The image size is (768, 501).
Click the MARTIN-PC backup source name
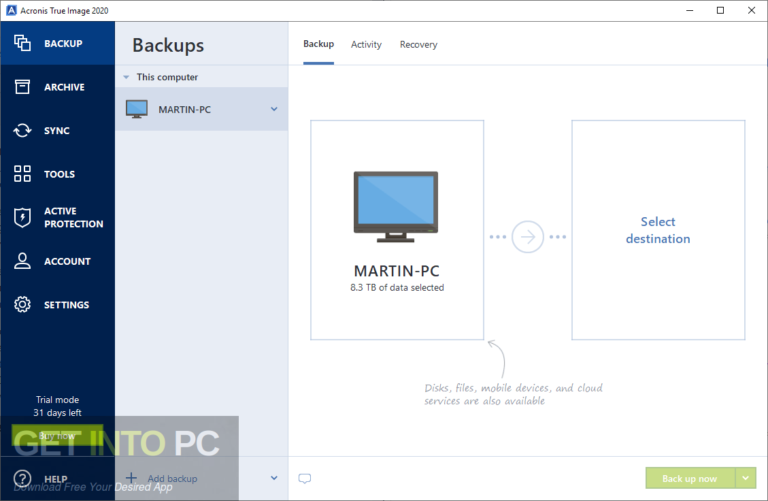pyautogui.click(x=397, y=271)
